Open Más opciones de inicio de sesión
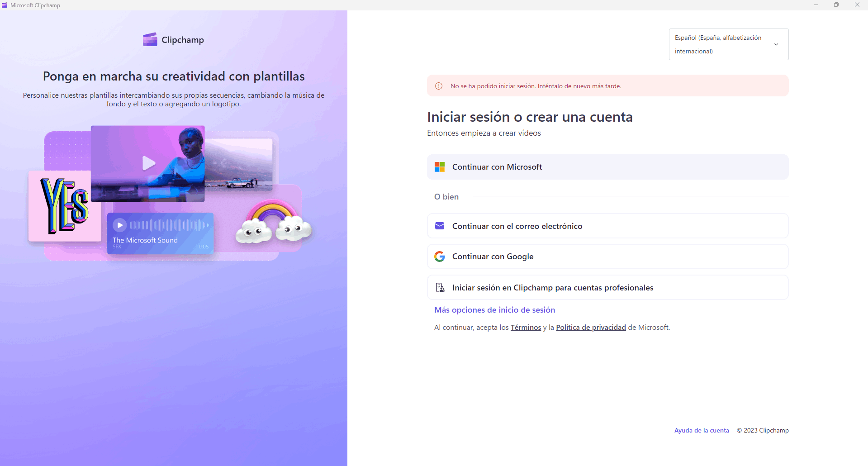 tap(494, 310)
